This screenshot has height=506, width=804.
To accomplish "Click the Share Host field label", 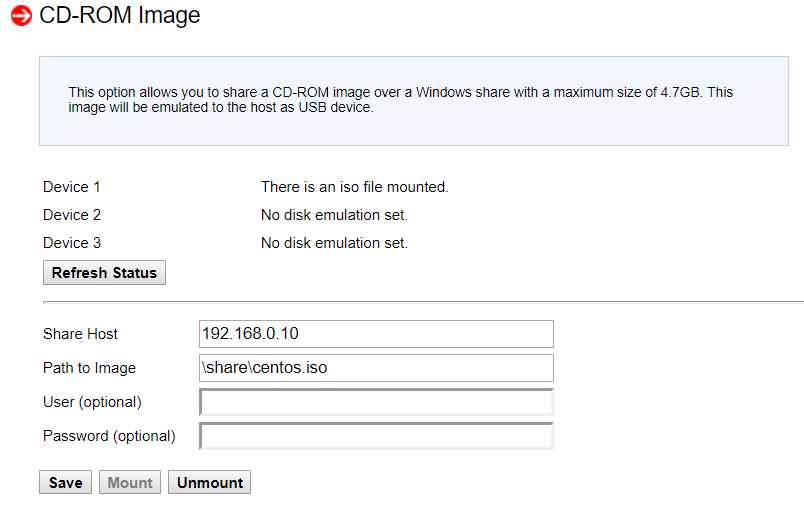I will coord(80,334).
